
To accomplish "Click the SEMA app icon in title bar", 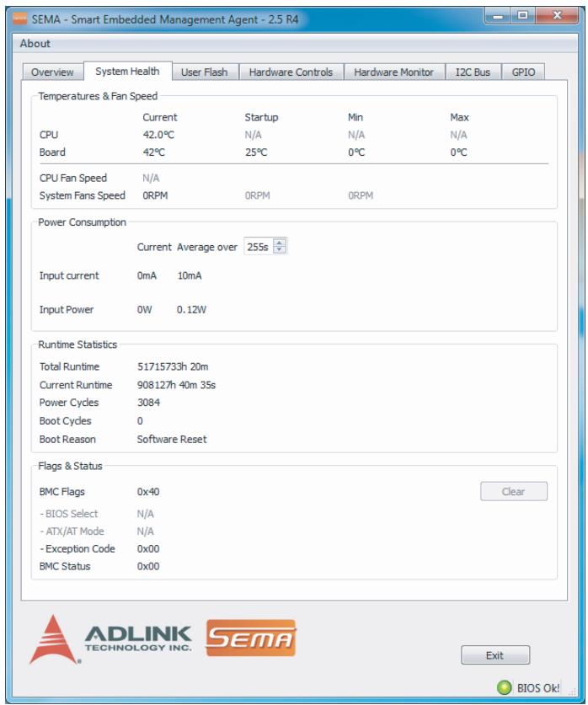I will click(19, 19).
